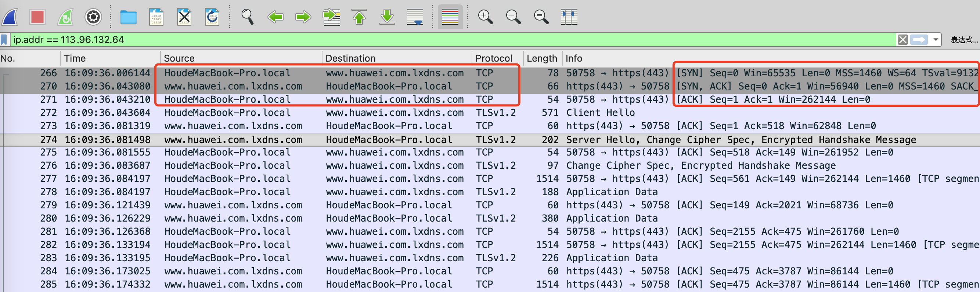Reset text to normal size

pyautogui.click(x=541, y=17)
